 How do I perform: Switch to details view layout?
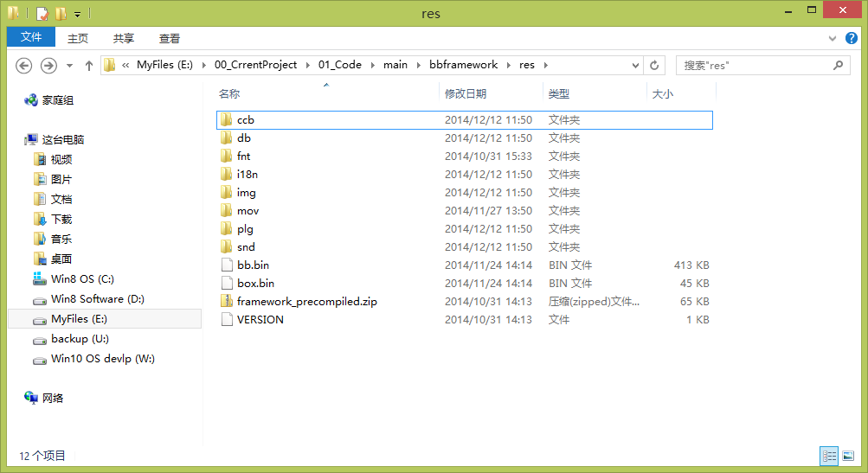[x=829, y=456]
